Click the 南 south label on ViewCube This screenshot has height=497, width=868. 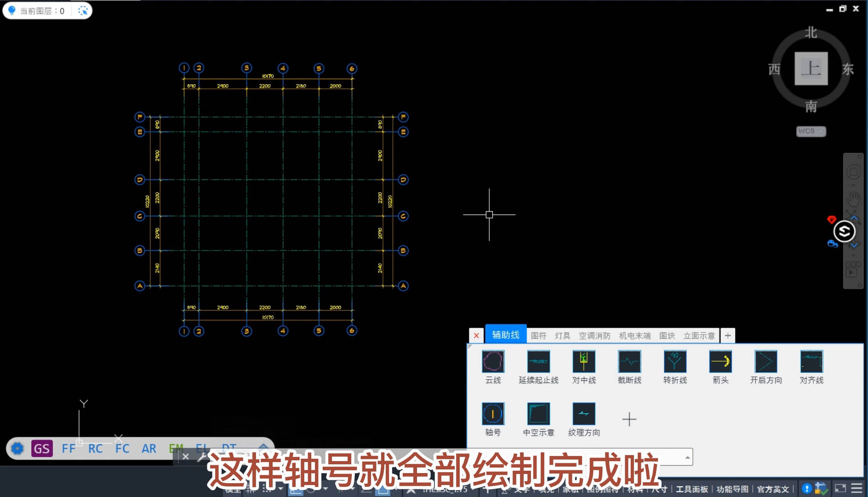(811, 106)
